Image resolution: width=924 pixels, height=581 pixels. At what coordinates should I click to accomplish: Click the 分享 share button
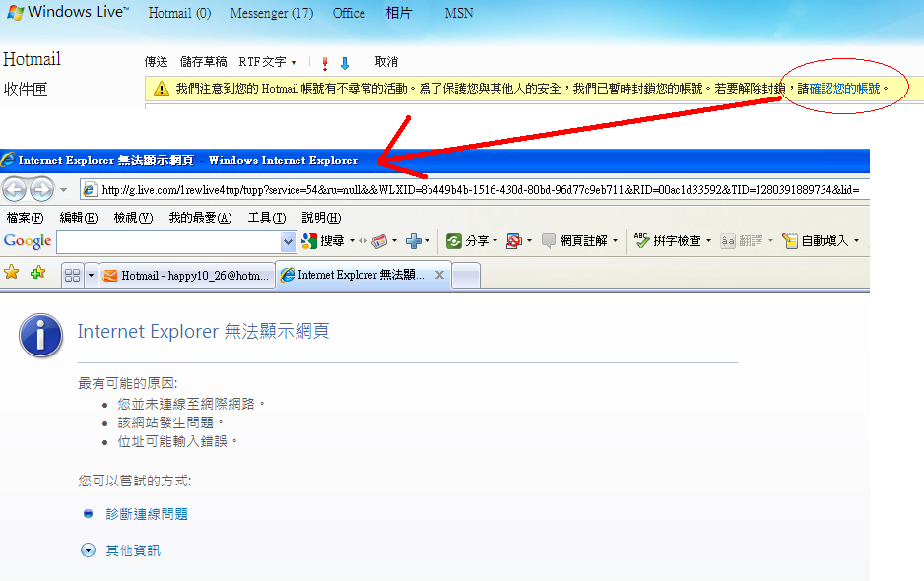click(x=467, y=241)
